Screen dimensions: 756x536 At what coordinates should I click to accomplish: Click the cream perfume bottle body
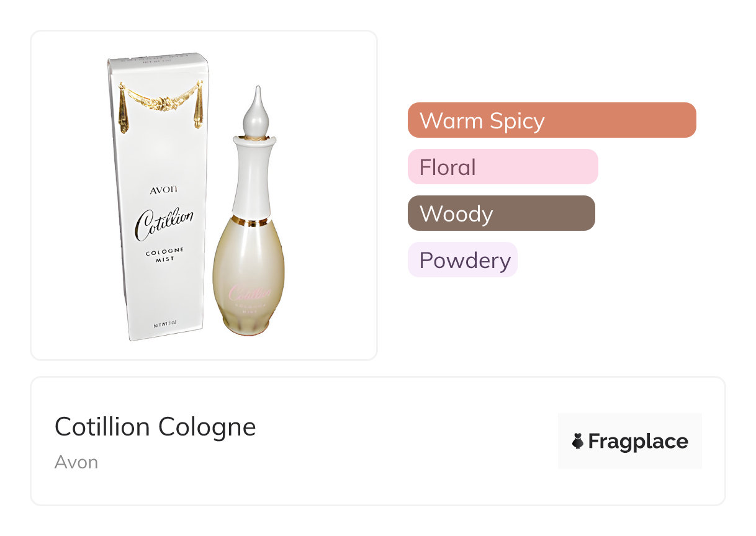[x=248, y=267]
